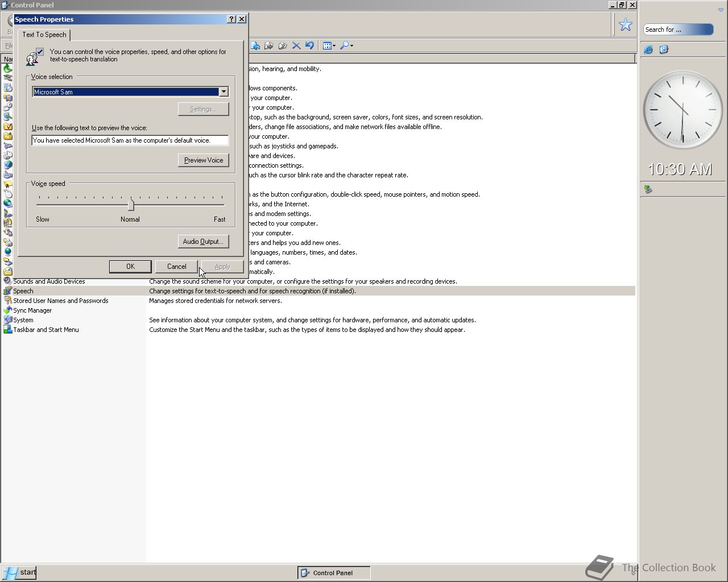728x582 pixels.
Task: Click the green wheelchair Accessibility Options icon
Action: (x=7, y=69)
